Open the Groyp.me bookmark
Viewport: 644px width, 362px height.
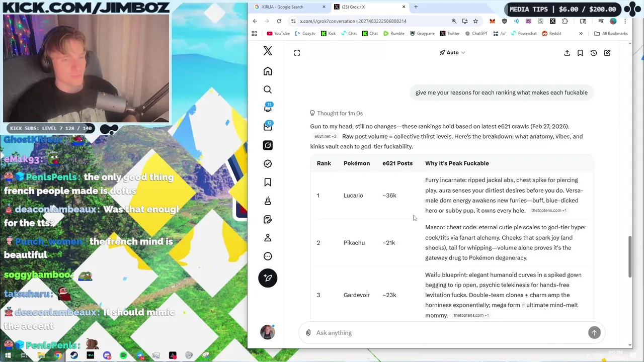click(x=422, y=34)
